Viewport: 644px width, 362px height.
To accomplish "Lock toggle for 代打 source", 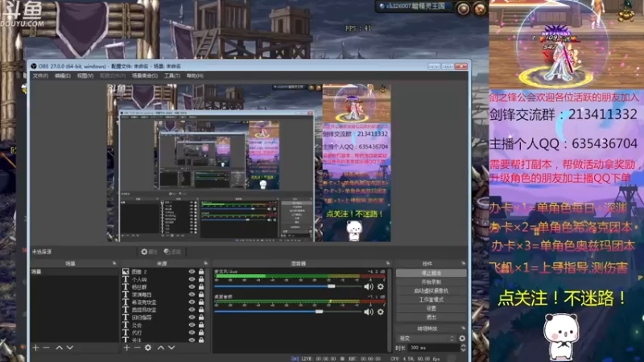I will [201, 332].
